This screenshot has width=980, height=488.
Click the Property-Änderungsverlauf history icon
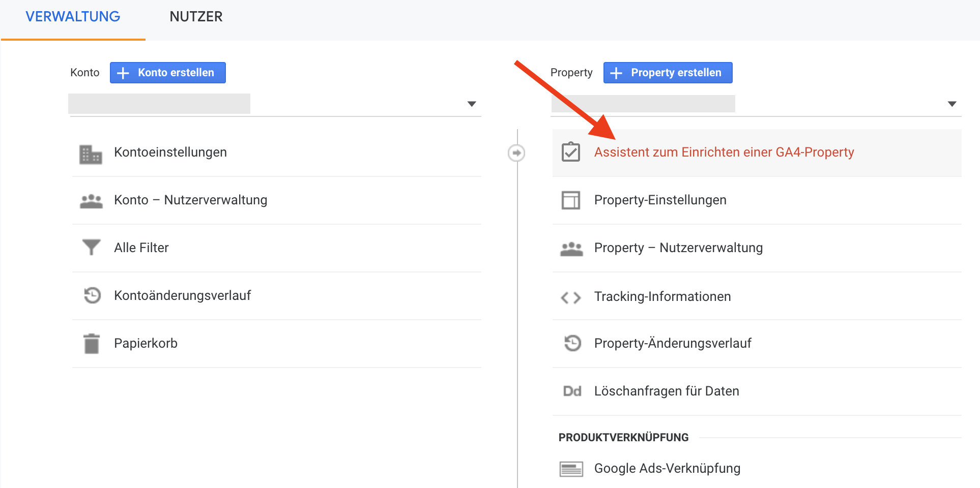pos(572,343)
